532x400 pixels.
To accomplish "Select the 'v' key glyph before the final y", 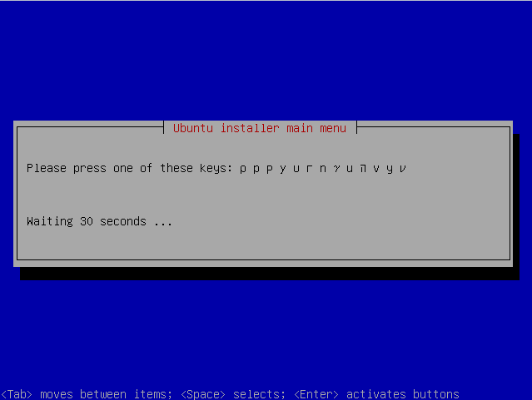I will [376, 169].
